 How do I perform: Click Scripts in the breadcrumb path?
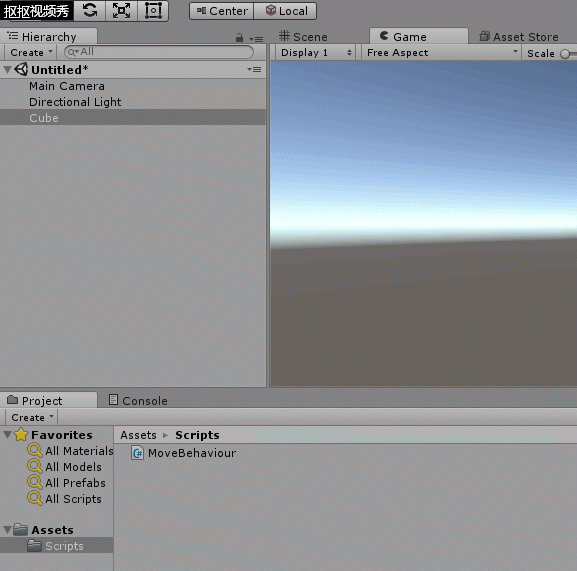click(197, 435)
